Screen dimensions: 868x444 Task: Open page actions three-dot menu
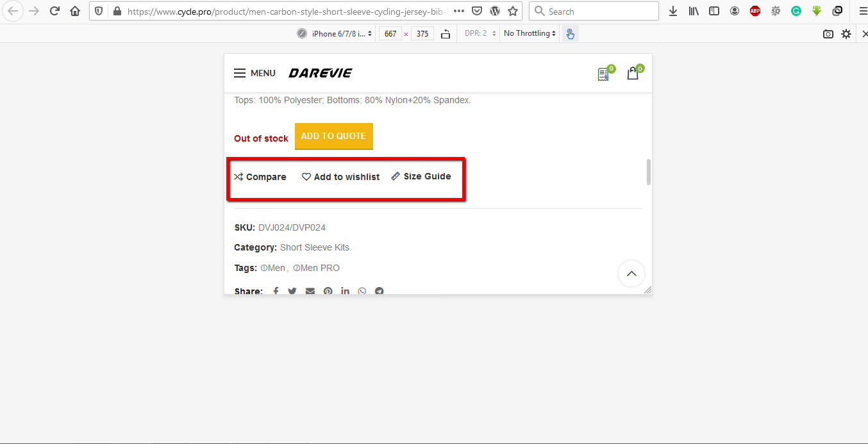(x=459, y=11)
